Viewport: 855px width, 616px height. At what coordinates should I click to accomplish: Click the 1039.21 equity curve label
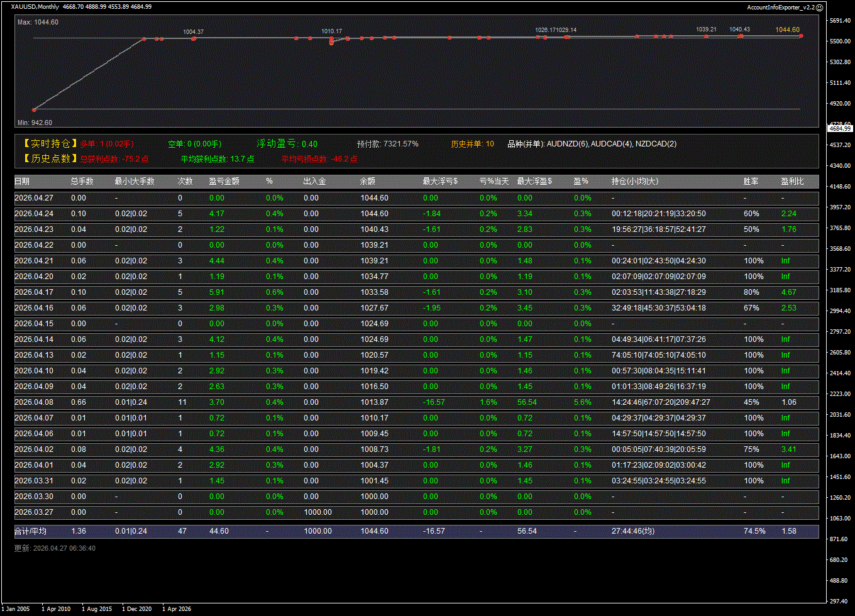[x=706, y=29]
